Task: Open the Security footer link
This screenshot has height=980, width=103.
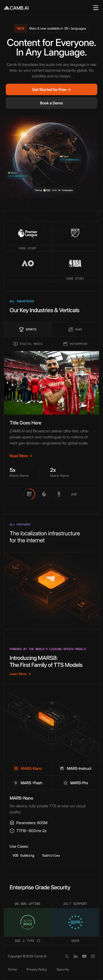Action: [63, 969]
